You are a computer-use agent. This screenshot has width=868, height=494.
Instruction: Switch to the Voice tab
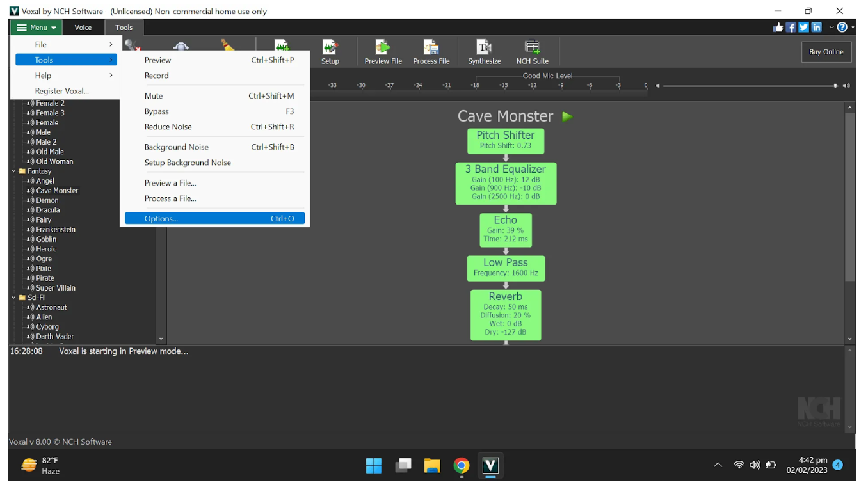pos(83,28)
